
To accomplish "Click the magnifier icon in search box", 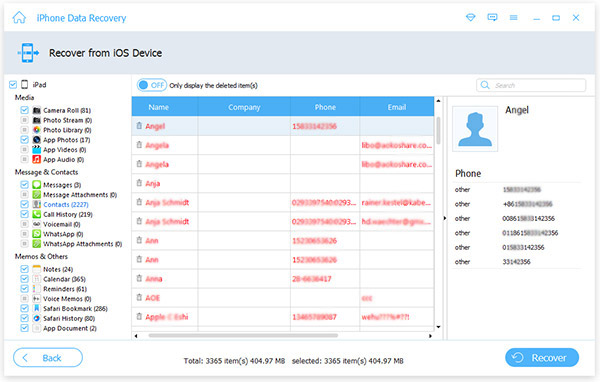I will (x=485, y=85).
